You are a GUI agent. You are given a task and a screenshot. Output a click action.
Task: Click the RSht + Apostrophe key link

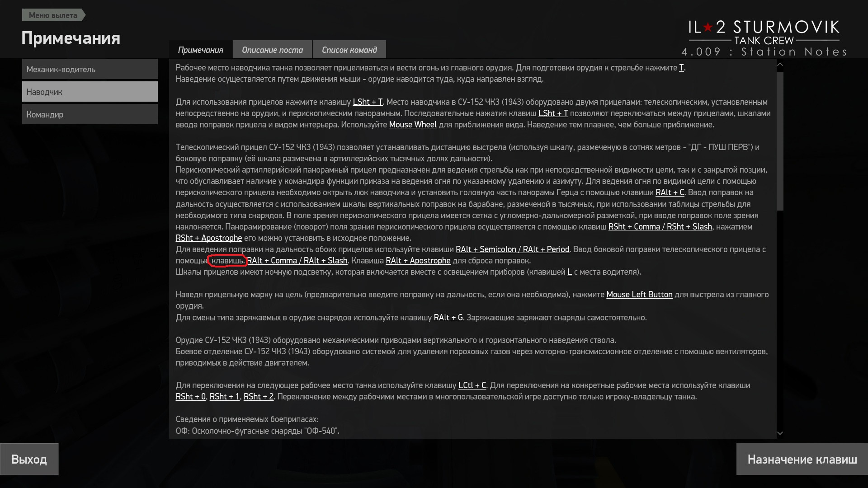(x=209, y=238)
